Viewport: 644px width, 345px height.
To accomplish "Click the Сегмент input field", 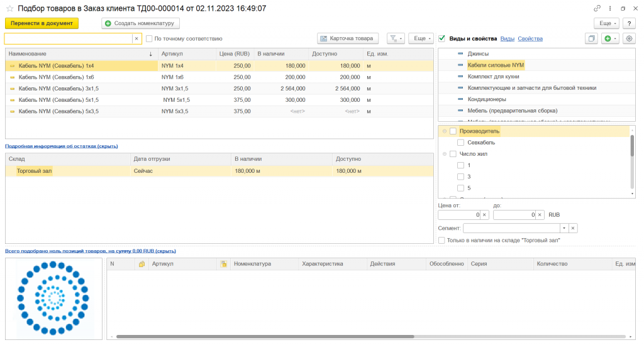I will tap(512, 228).
